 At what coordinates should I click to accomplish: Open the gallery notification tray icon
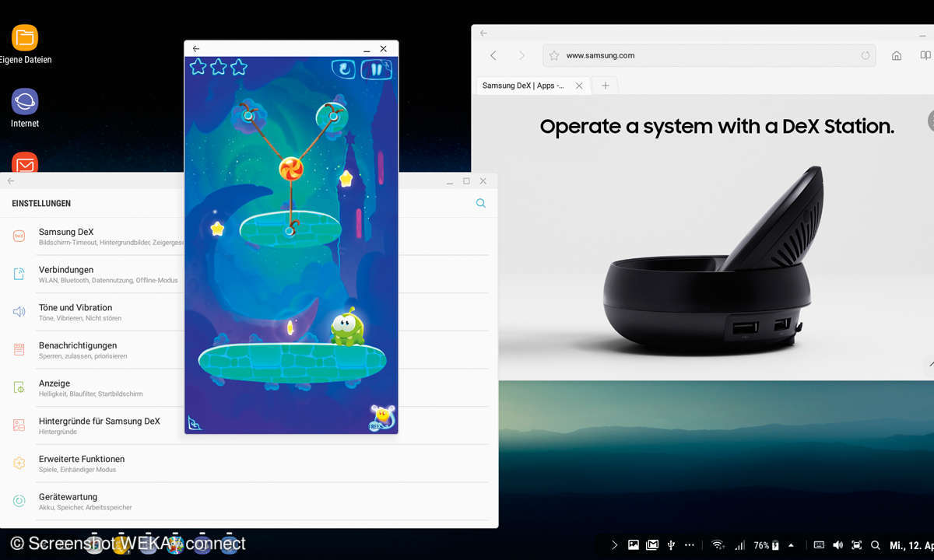tap(634, 545)
